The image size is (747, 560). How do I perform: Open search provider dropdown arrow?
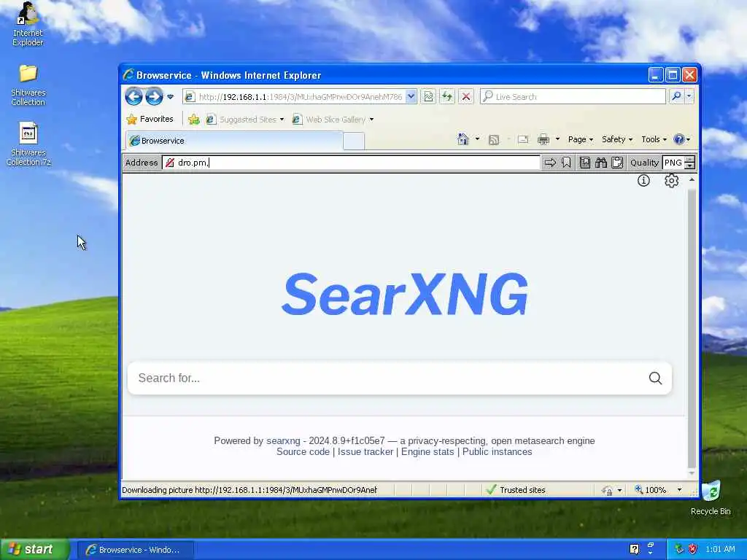689,97
